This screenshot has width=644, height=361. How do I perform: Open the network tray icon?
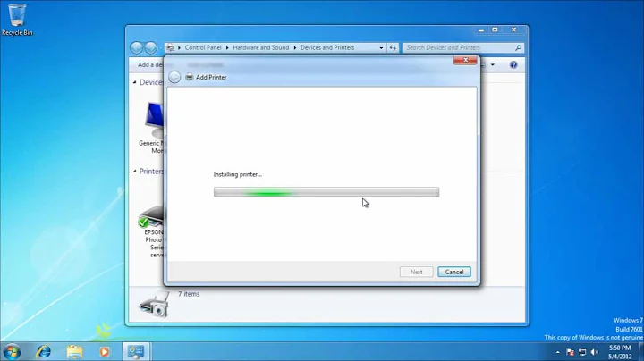pos(582,352)
